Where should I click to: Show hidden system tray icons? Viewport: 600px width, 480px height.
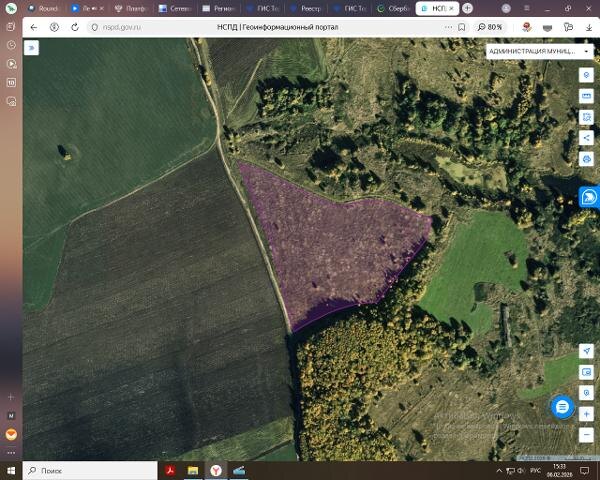click(x=499, y=471)
